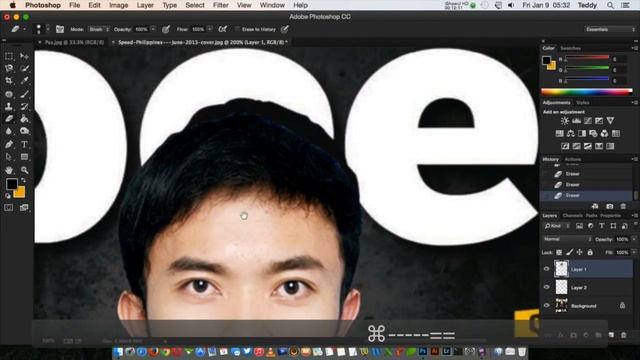Image resolution: width=640 pixels, height=360 pixels.
Task: Open the Flow slider dropdown
Action: (210, 29)
